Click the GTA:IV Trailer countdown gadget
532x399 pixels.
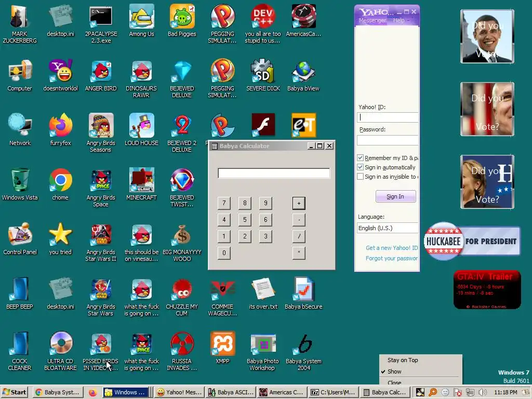coord(487,290)
